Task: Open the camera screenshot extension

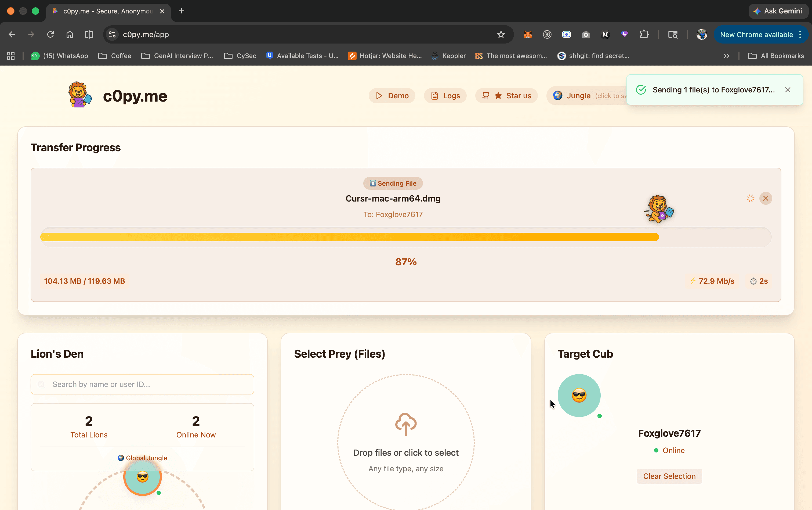Action: [x=586, y=34]
